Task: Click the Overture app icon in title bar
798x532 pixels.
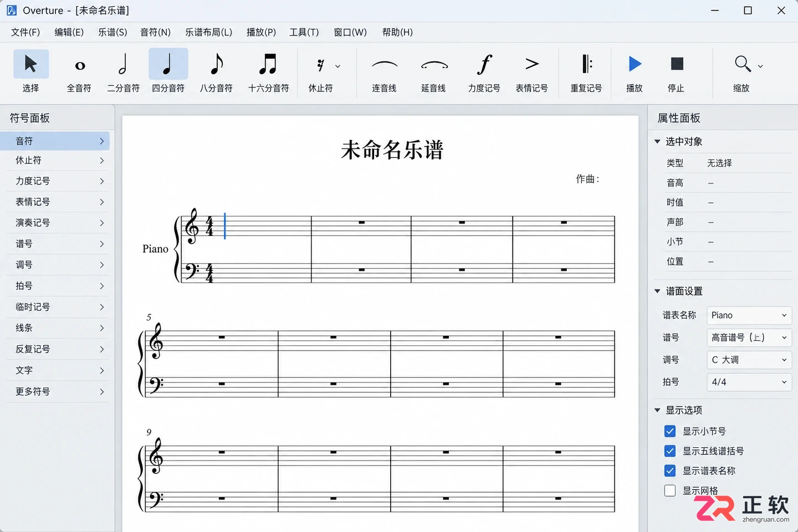Action: point(12,11)
